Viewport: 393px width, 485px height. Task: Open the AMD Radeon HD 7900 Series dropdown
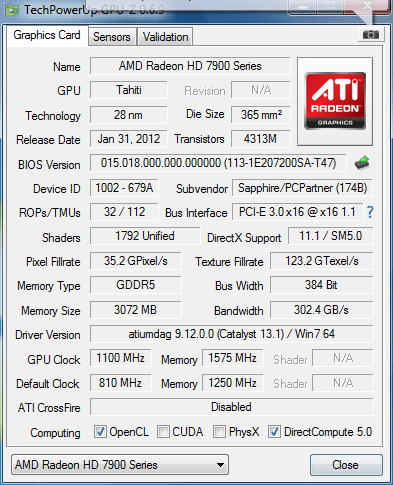point(120,465)
